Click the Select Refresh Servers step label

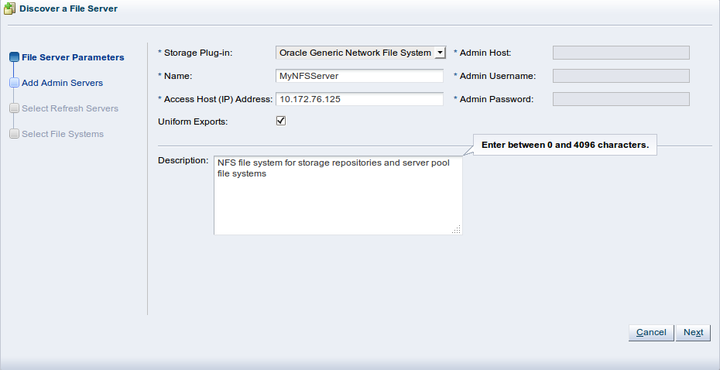coord(70,109)
